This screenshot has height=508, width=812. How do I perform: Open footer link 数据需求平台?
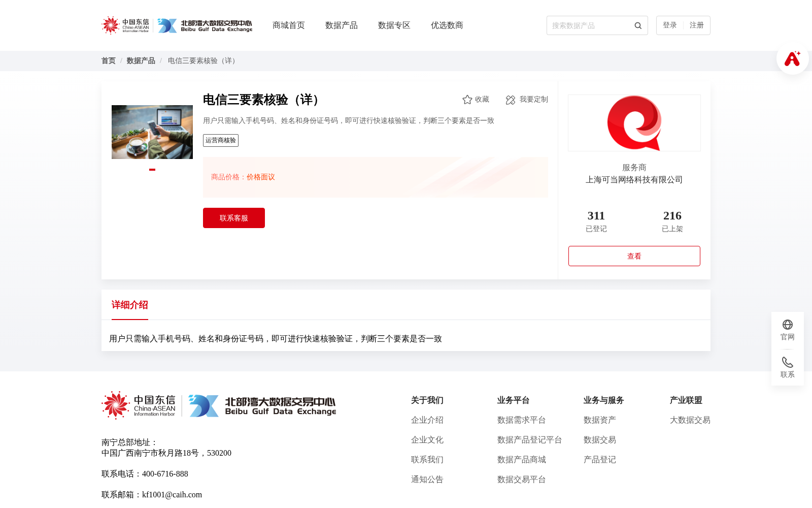coord(522,420)
